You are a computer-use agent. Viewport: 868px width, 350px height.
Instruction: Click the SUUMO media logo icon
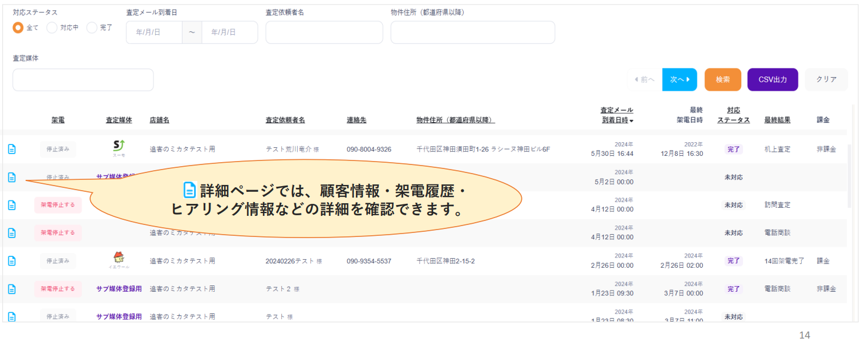pyautogui.click(x=119, y=148)
